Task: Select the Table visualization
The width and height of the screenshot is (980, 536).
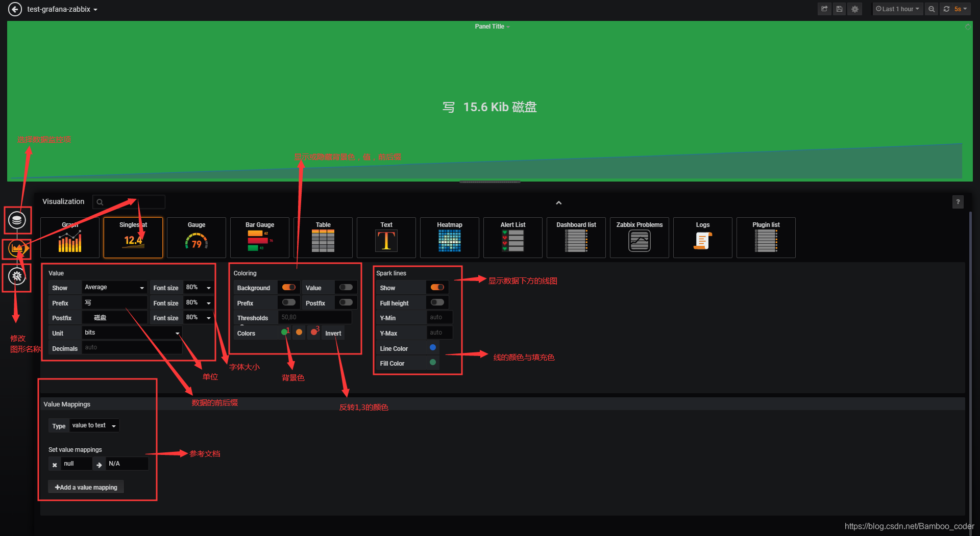Action: [323, 238]
